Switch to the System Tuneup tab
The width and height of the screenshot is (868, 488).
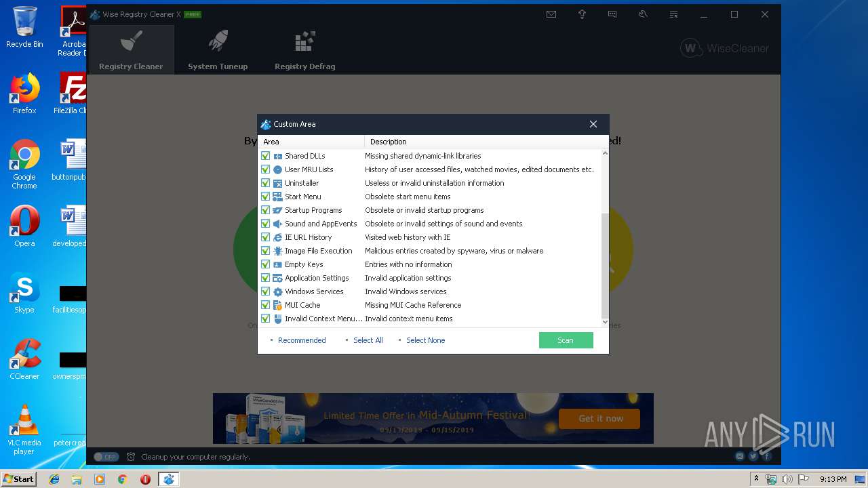[x=218, y=49]
